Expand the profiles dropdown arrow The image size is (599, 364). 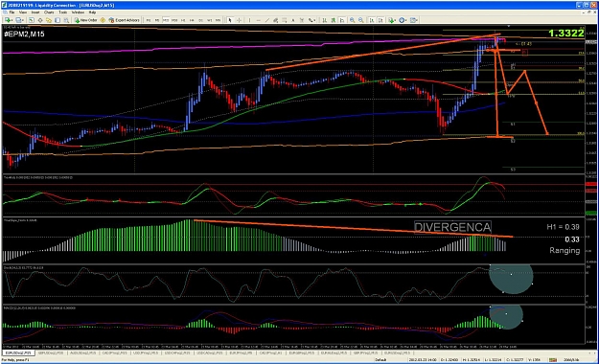(x=23, y=20)
